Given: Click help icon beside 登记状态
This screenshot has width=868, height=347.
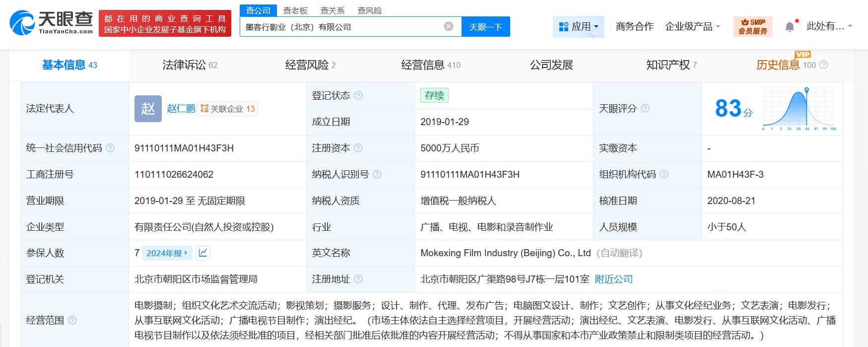Looking at the screenshot, I should coord(358,95).
